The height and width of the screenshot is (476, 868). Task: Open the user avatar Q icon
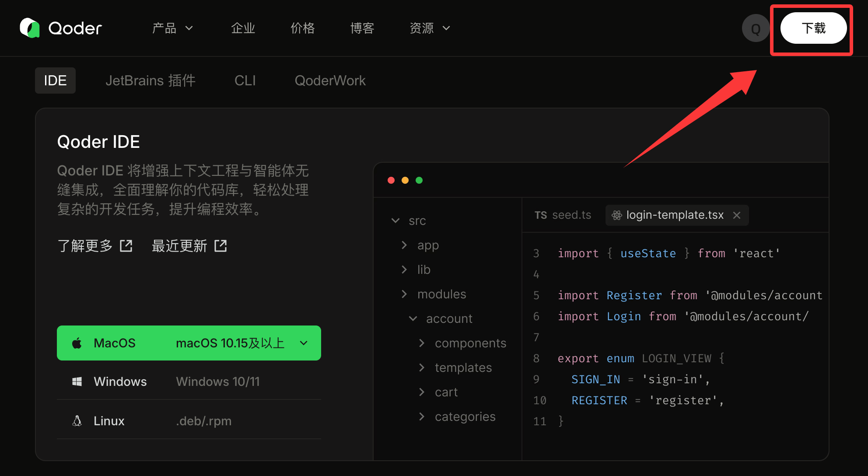point(755,28)
